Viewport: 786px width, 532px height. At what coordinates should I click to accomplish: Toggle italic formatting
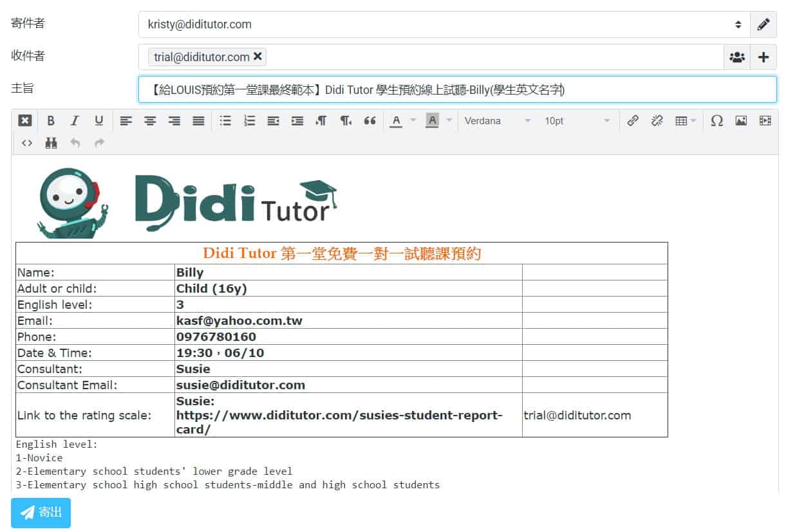click(75, 120)
